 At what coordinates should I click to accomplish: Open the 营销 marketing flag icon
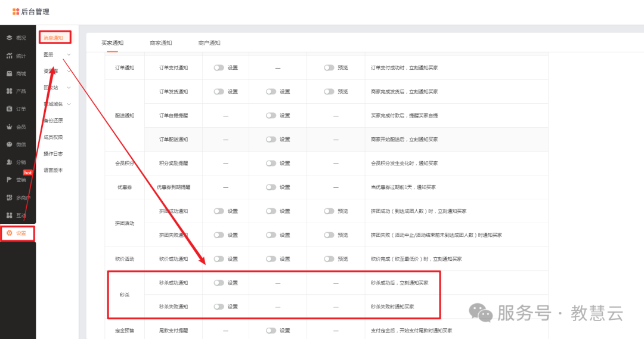point(10,180)
